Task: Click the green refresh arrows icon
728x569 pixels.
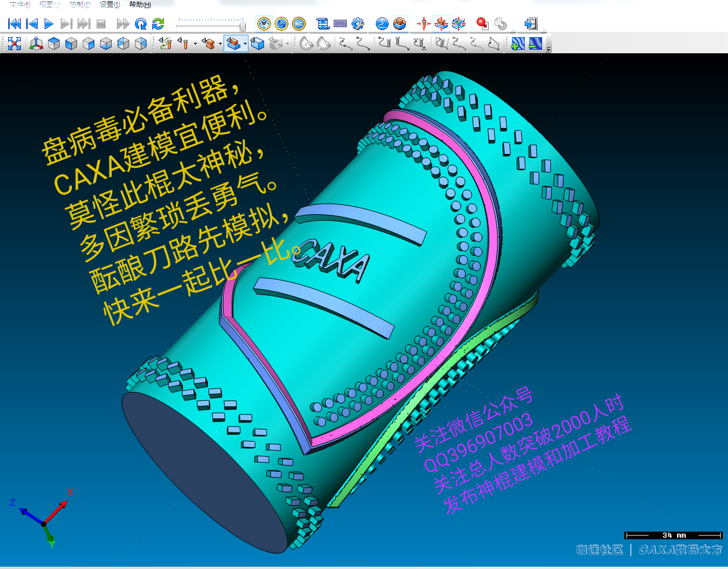Action: click(158, 24)
